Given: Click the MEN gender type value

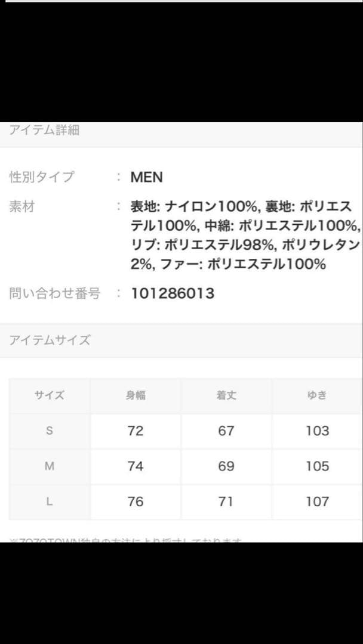Looking at the screenshot, I should pos(147,177).
